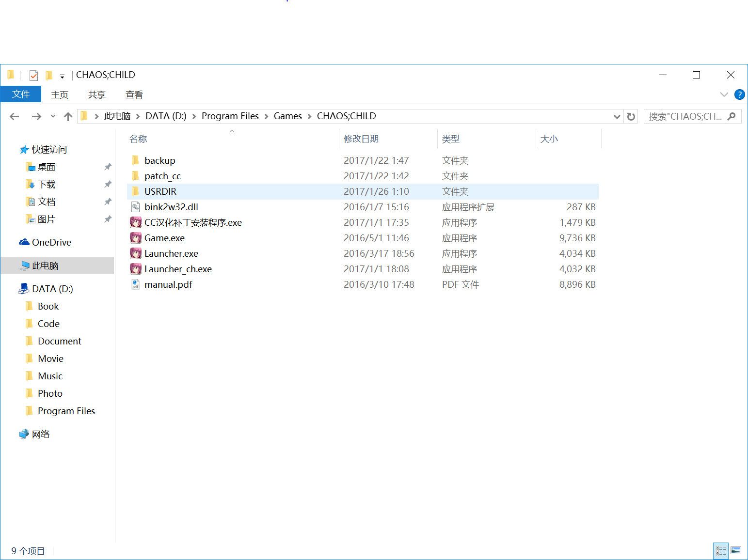Select the bink2w32.dll file icon
Viewport: 748px width, 560px height.
(x=136, y=207)
